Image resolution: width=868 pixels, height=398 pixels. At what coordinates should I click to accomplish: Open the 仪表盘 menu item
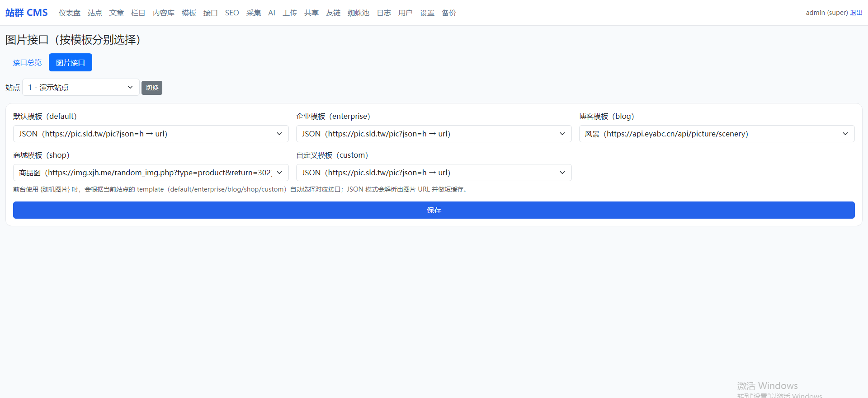click(70, 13)
